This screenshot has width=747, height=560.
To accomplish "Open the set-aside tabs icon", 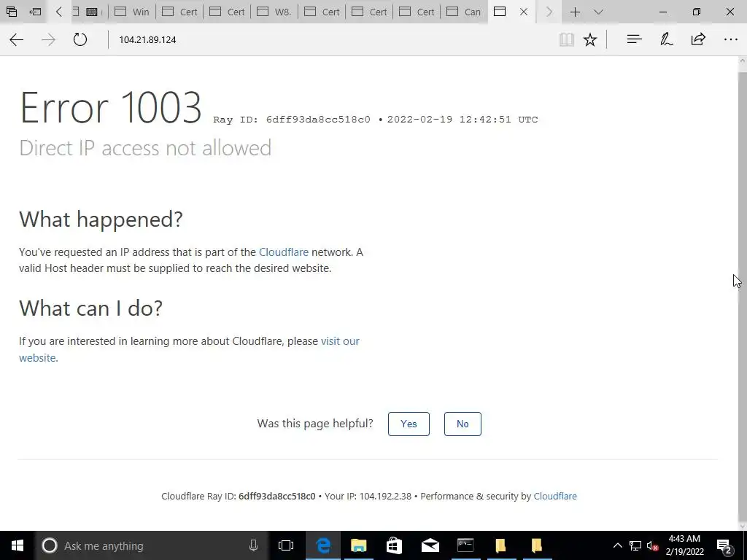I will point(12,12).
